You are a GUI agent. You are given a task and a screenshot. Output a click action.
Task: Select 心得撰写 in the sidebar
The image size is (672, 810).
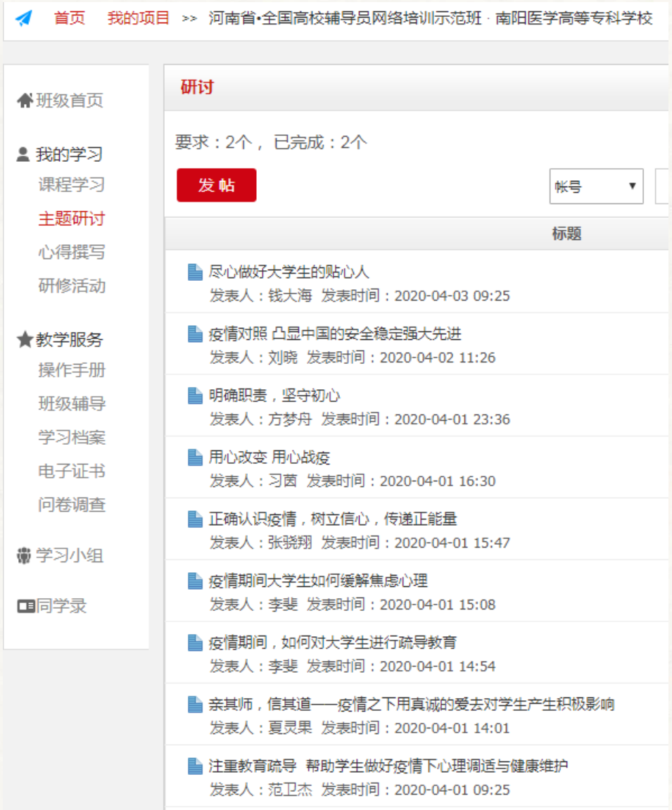click(x=72, y=253)
